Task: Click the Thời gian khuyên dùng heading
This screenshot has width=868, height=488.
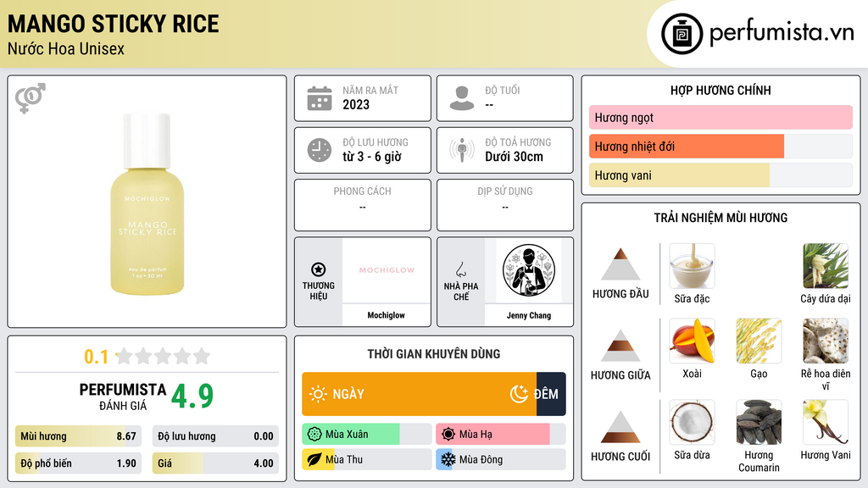Action: click(434, 353)
